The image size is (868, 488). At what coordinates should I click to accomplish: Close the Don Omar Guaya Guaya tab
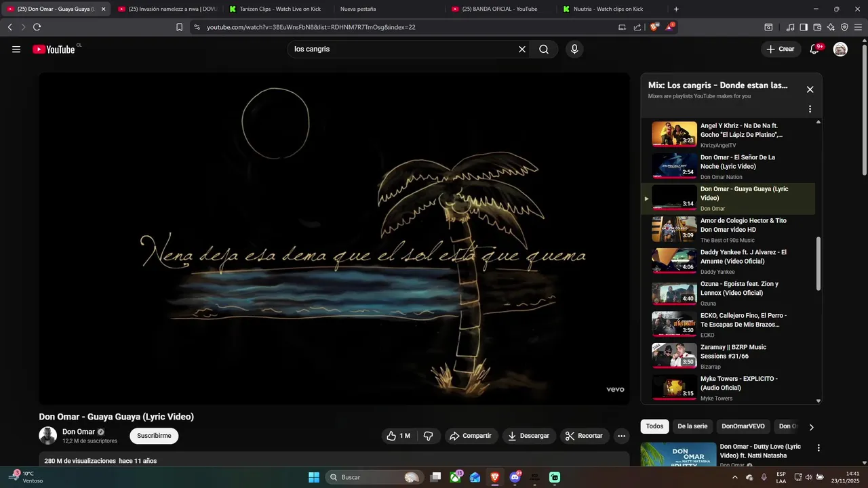103,9
